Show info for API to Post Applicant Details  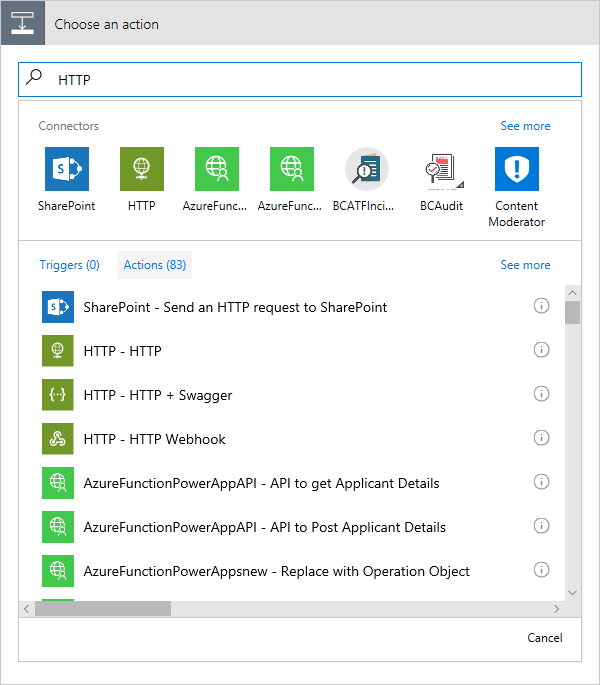click(x=541, y=526)
